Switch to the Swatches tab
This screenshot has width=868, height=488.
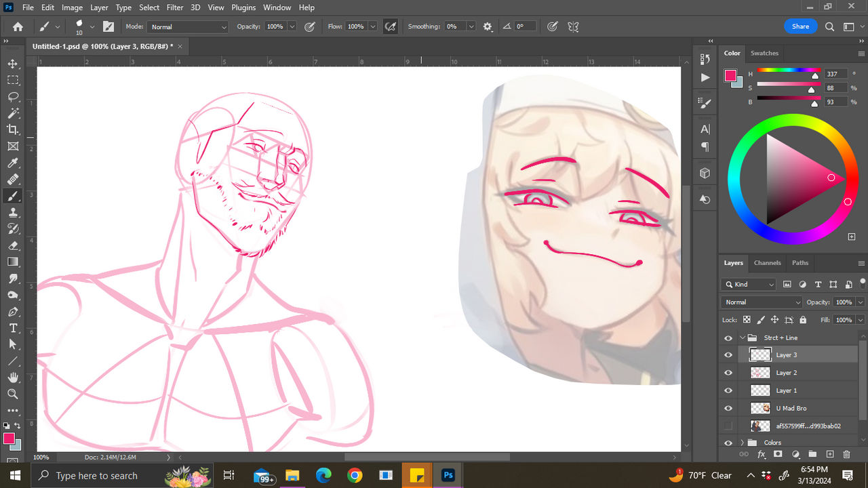(x=764, y=53)
